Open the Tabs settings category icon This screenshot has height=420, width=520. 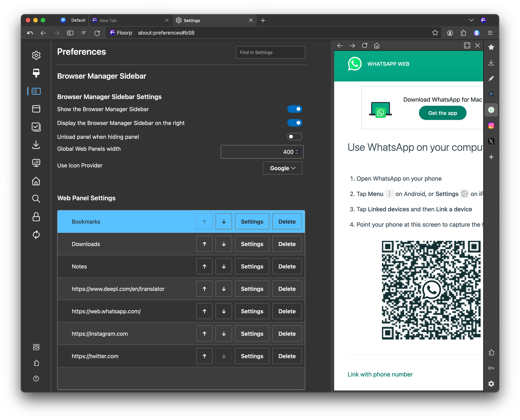point(36,109)
